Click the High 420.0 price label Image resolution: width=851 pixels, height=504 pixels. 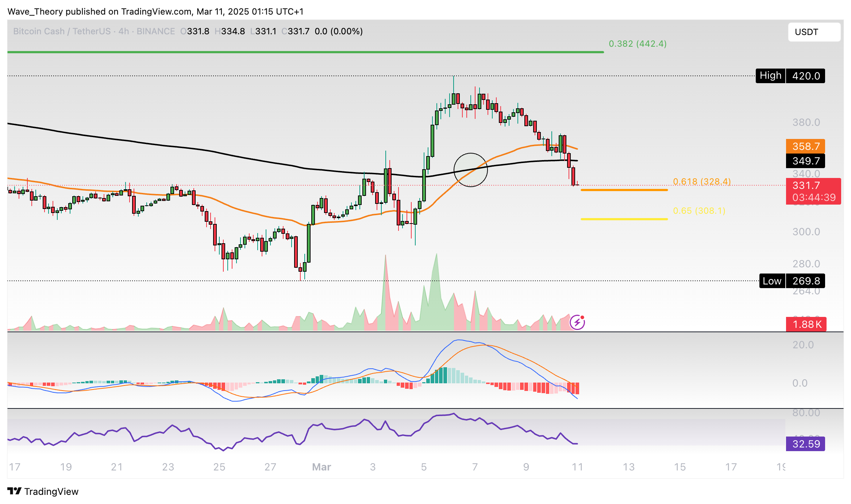tap(790, 76)
